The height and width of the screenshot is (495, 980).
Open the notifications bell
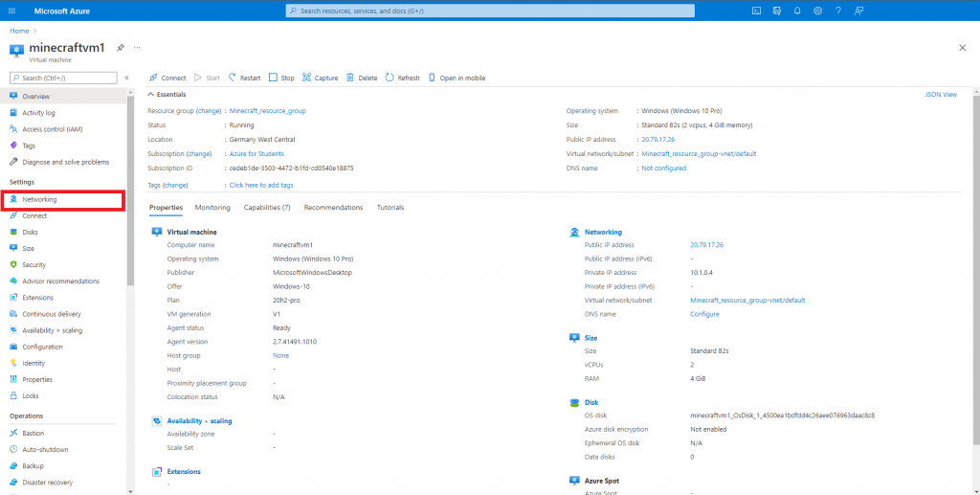[x=797, y=11]
